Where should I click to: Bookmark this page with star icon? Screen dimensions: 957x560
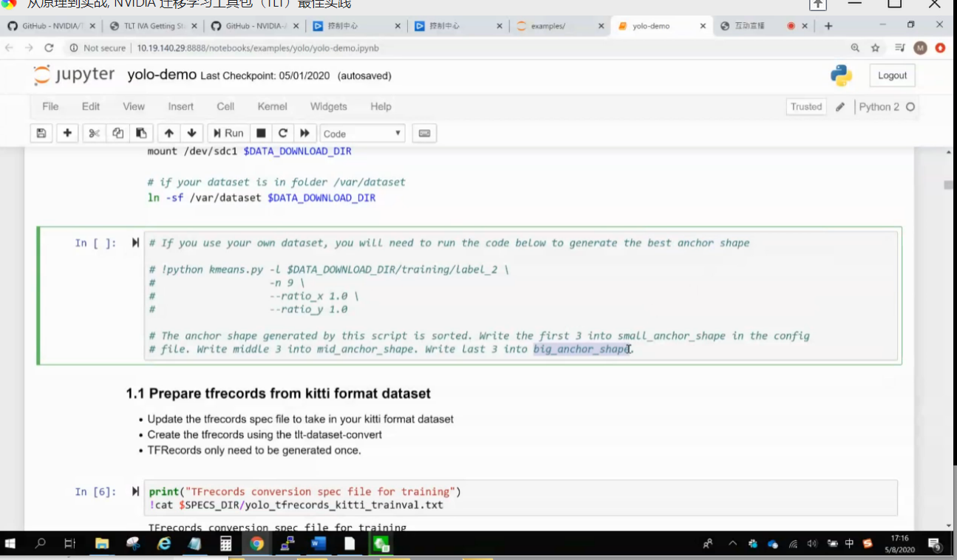(x=876, y=48)
